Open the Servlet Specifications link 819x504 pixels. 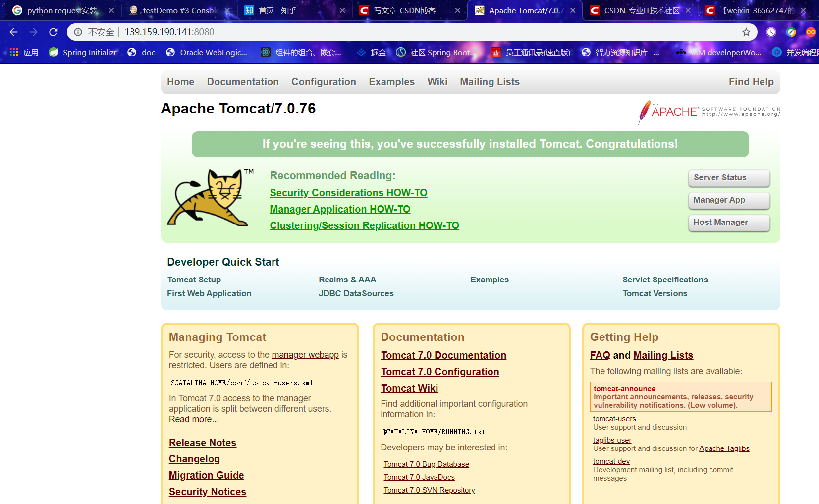(x=665, y=280)
